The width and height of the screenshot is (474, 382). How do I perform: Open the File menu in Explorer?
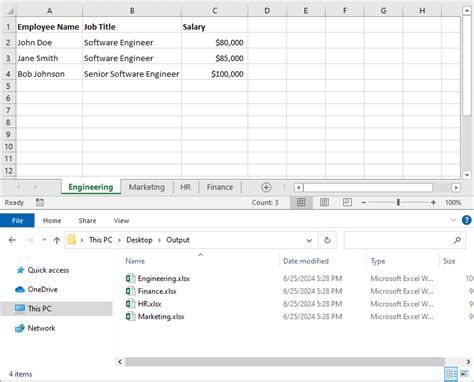pos(17,220)
